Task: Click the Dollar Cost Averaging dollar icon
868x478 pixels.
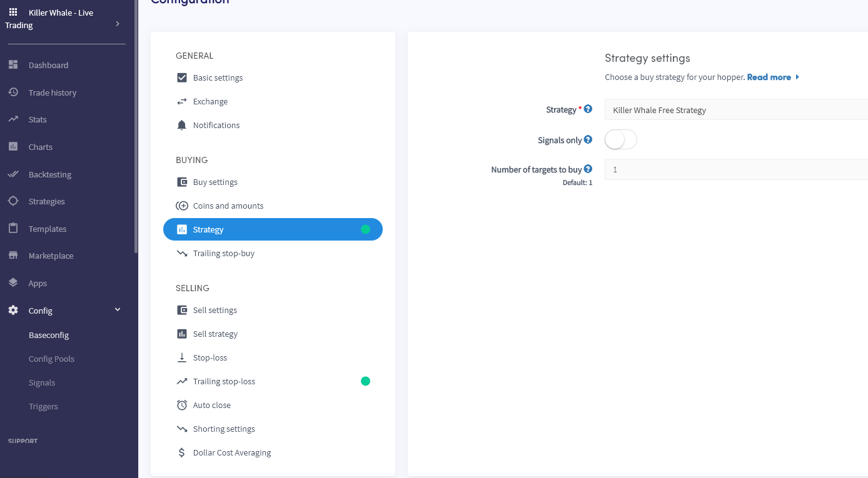Action: [182, 452]
